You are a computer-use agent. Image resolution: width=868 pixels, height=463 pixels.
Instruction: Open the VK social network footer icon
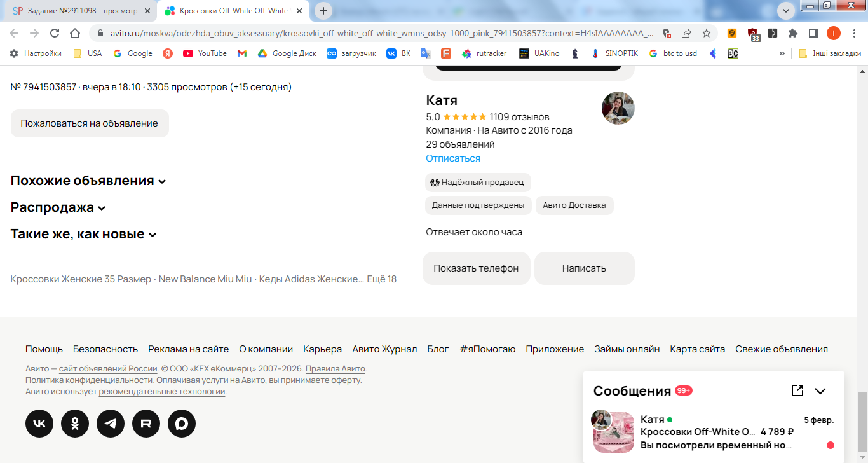click(39, 424)
